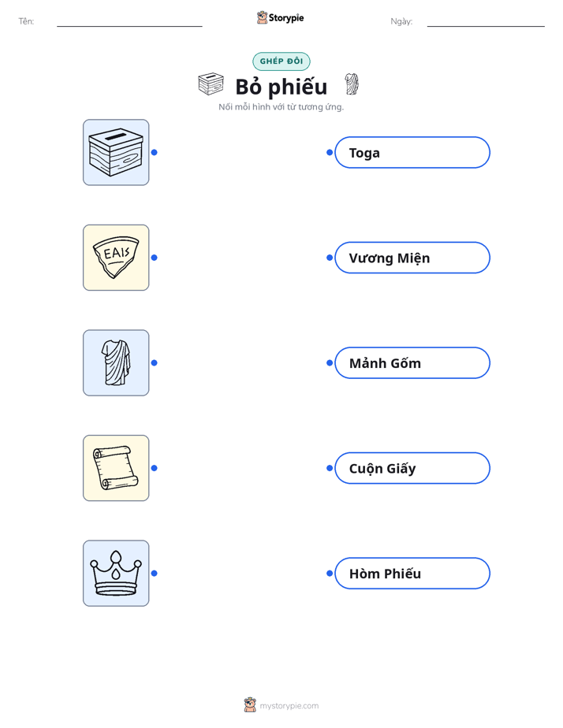563x728 pixels.
Task: Click small toga icon beside title
Action: click(x=352, y=84)
